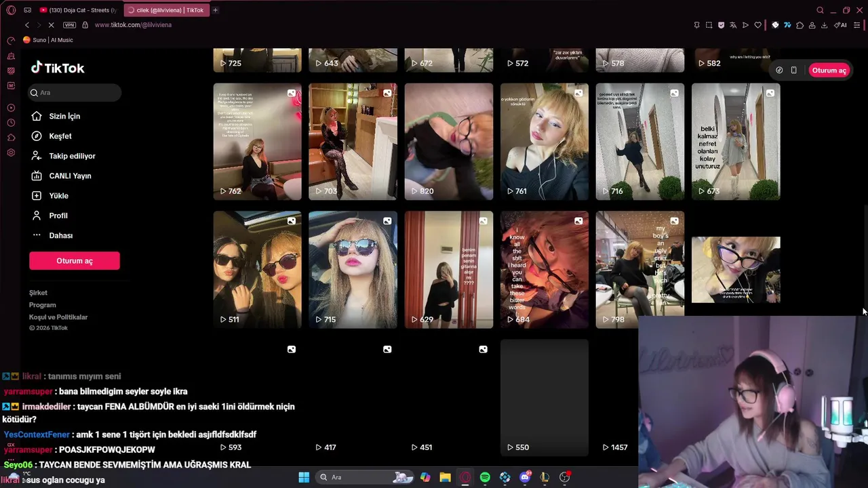Viewport: 868px width, 488px height.
Task: Open Discord from the taskbar
Action: (525, 477)
